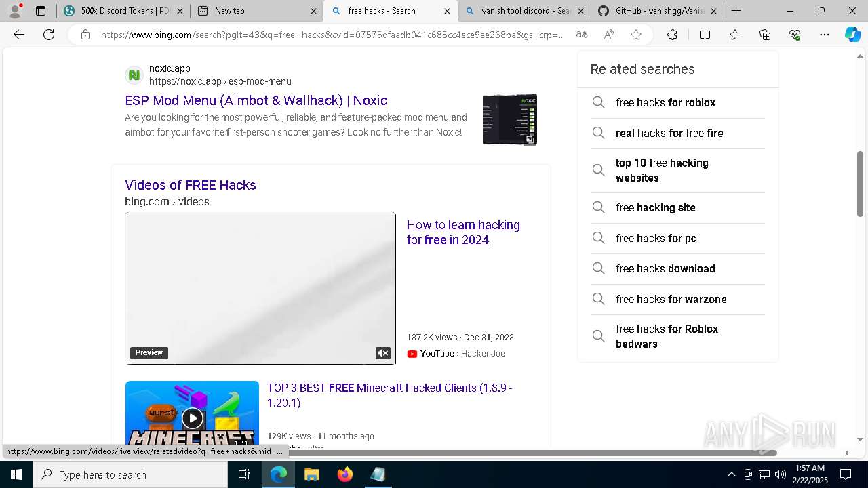This screenshot has height=488, width=868.
Task: Refresh the current Bing page
Action: pyautogui.click(x=49, y=35)
